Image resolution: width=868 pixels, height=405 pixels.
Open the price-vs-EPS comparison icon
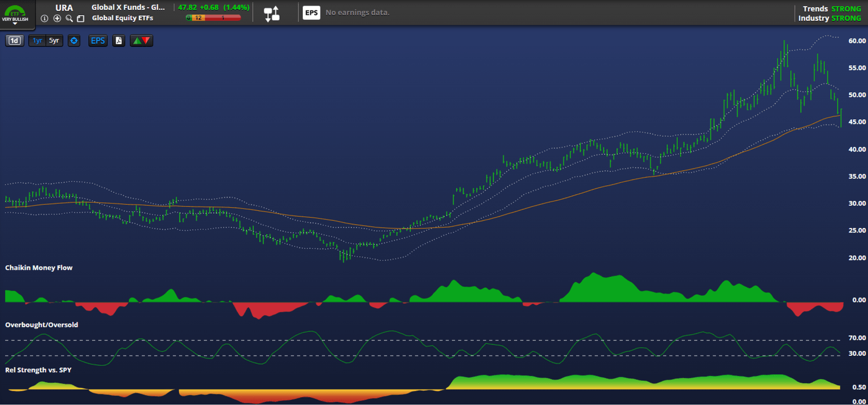pyautogui.click(x=272, y=14)
